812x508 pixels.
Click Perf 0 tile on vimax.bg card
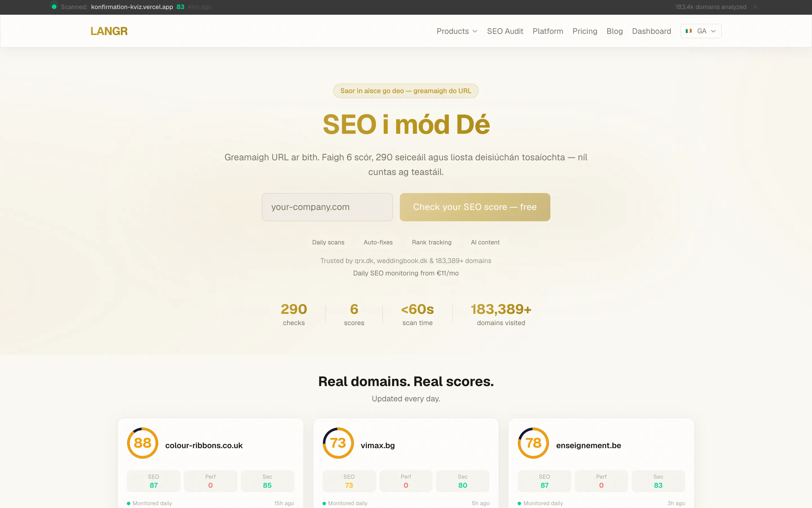click(406, 481)
